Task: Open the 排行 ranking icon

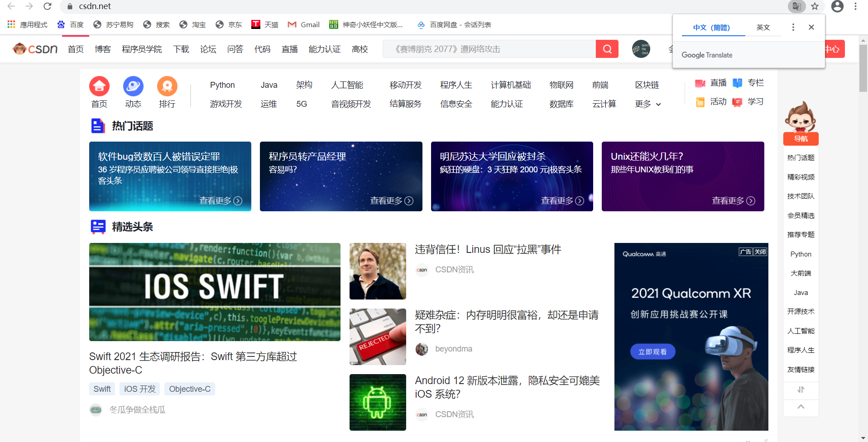Action: (x=167, y=86)
